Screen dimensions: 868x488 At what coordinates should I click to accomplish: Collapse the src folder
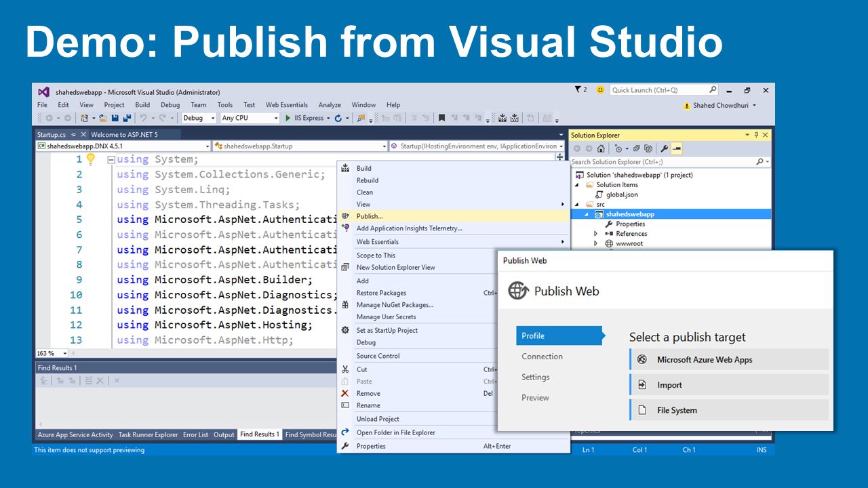pyautogui.click(x=578, y=204)
